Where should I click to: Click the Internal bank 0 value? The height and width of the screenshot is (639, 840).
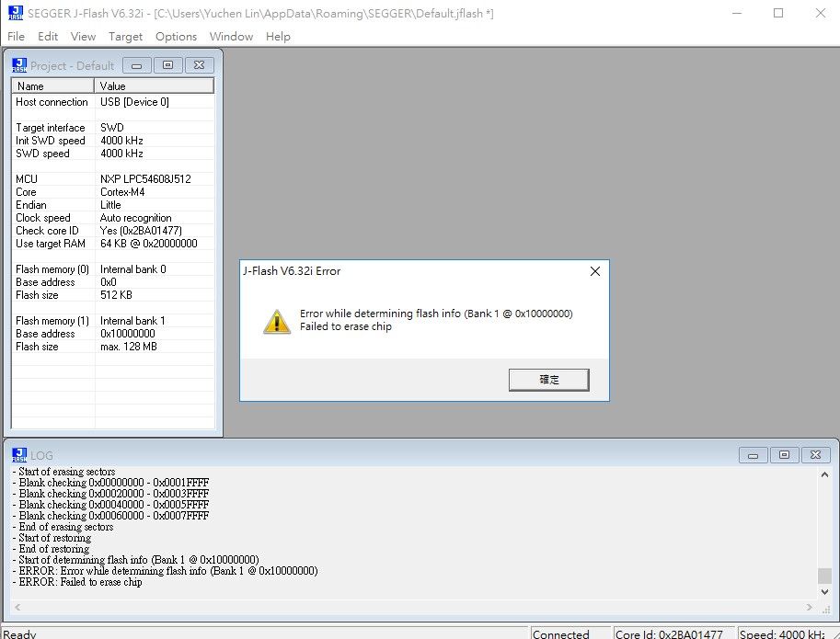(x=132, y=268)
